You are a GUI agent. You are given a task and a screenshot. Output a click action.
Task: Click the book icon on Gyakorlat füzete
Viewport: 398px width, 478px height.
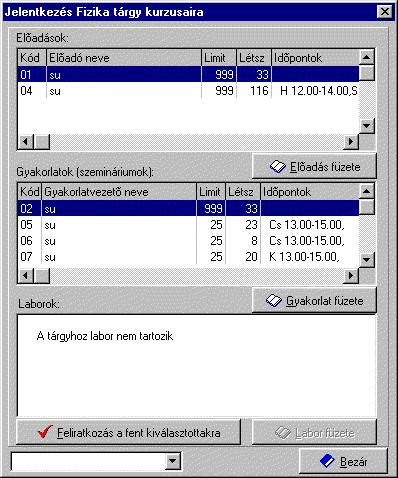pyautogui.click(x=274, y=301)
